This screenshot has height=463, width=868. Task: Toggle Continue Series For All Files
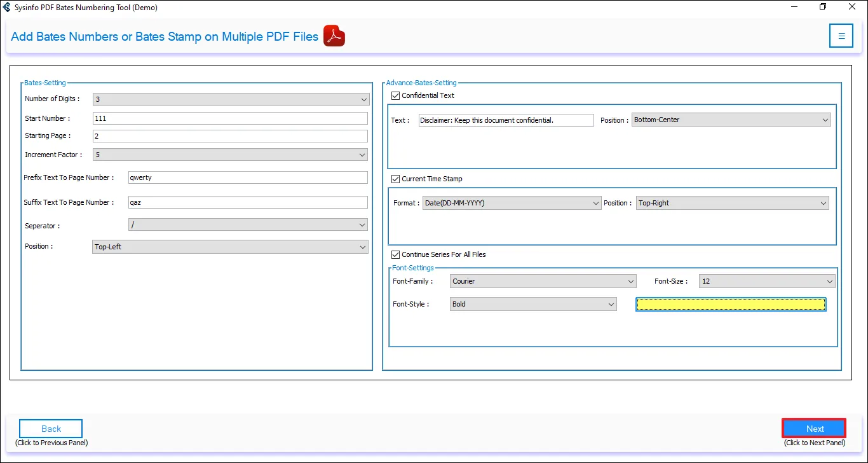(x=397, y=254)
